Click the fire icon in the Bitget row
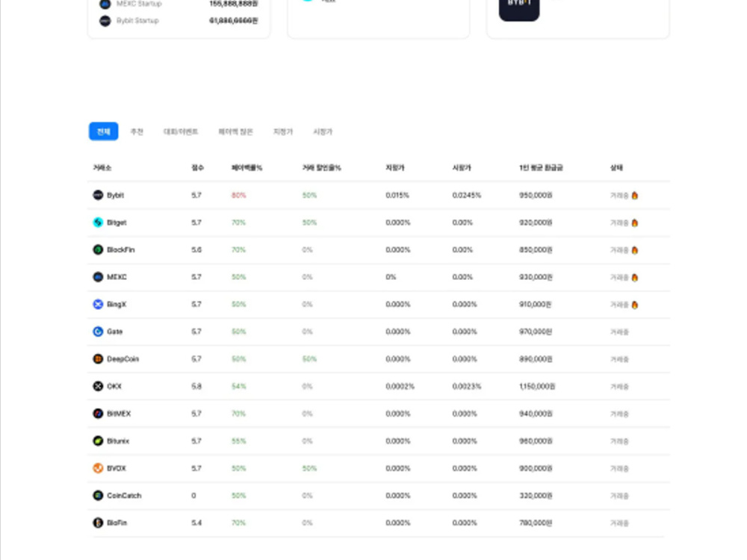747x560 pixels. pyautogui.click(x=634, y=223)
